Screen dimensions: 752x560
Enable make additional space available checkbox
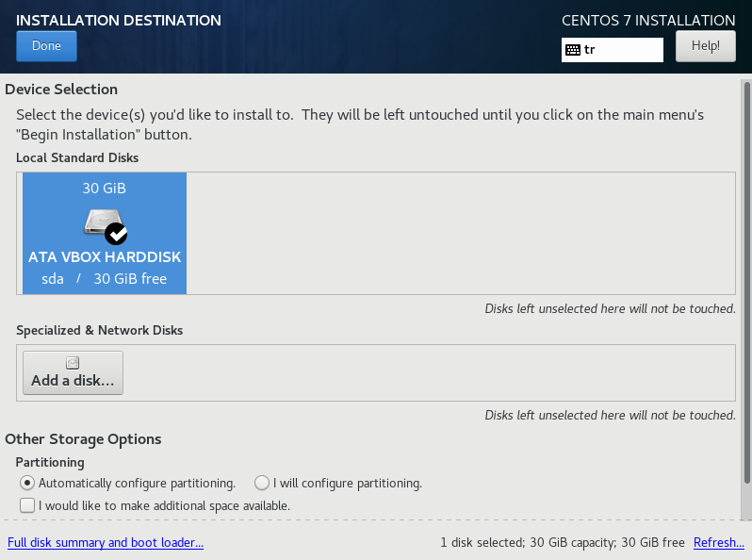click(27, 505)
